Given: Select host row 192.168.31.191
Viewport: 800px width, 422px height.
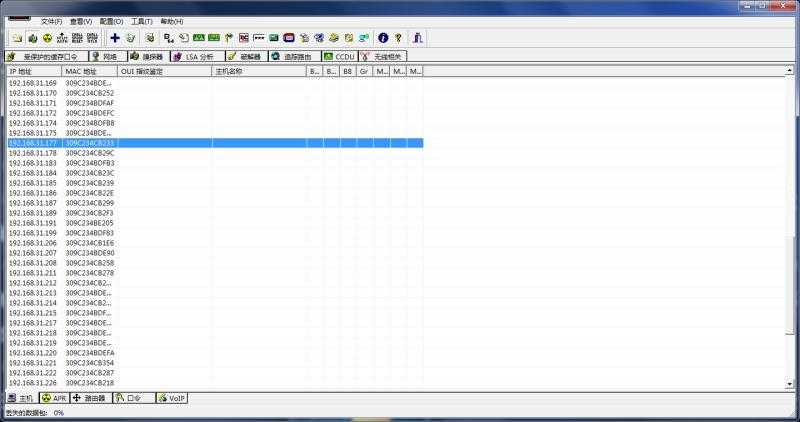Looking at the screenshot, I should tap(215, 223).
